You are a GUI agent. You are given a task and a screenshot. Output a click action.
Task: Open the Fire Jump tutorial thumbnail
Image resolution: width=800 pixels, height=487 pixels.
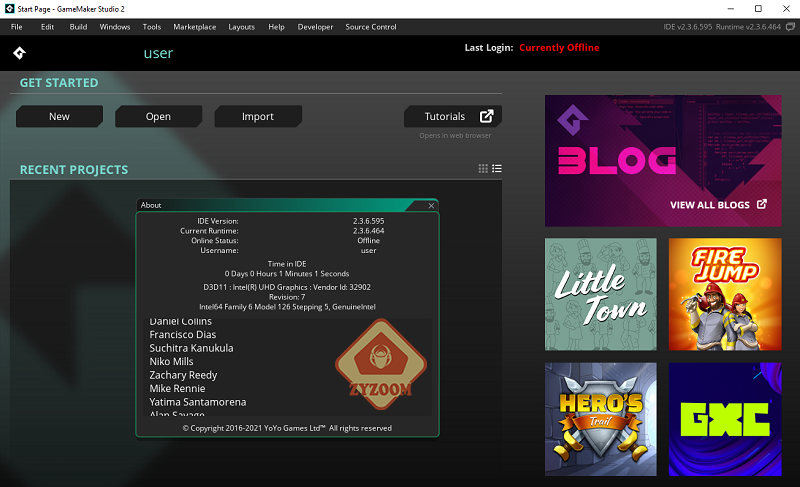coord(725,294)
